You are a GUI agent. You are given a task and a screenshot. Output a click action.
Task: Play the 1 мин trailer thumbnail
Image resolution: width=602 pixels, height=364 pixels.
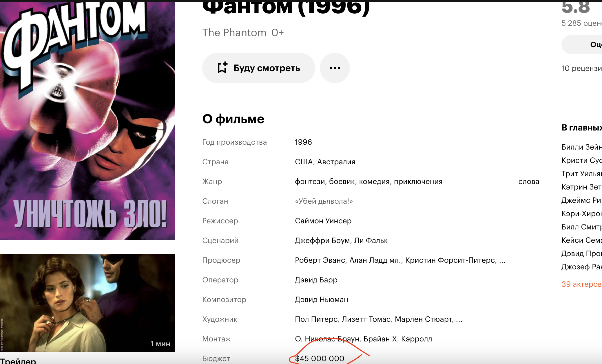(x=87, y=303)
